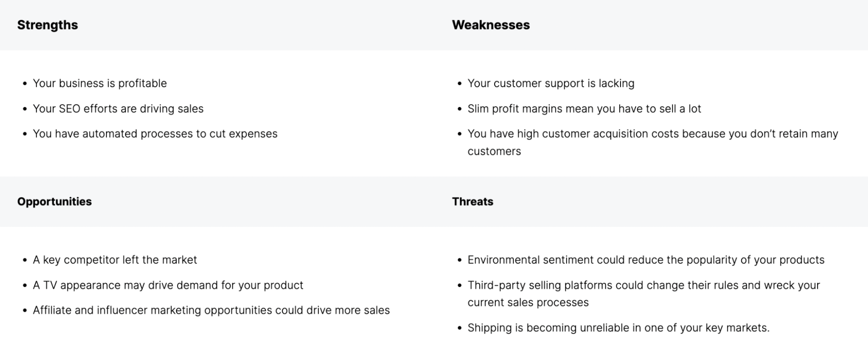This screenshot has height=340, width=868.
Task: Select 'Your customer support is lacking' text
Action: pyautogui.click(x=551, y=83)
